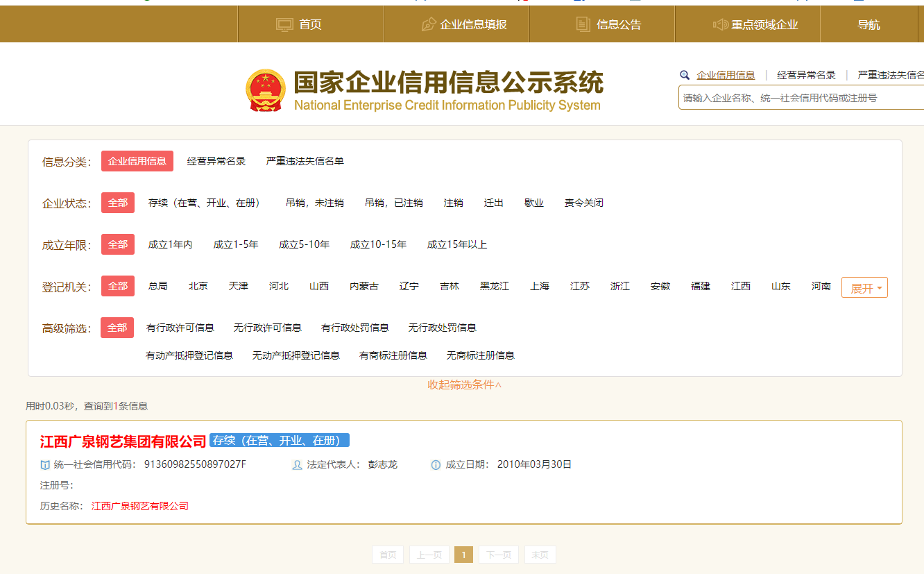Filter by 吊销，未注销 status

[x=315, y=203]
